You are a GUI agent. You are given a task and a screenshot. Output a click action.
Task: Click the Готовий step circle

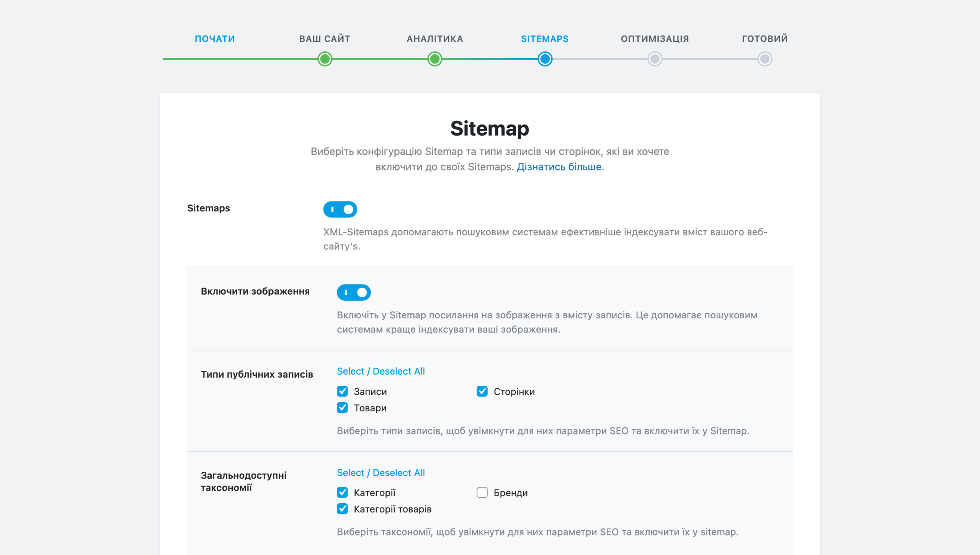pyautogui.click(x=764, y=59)
